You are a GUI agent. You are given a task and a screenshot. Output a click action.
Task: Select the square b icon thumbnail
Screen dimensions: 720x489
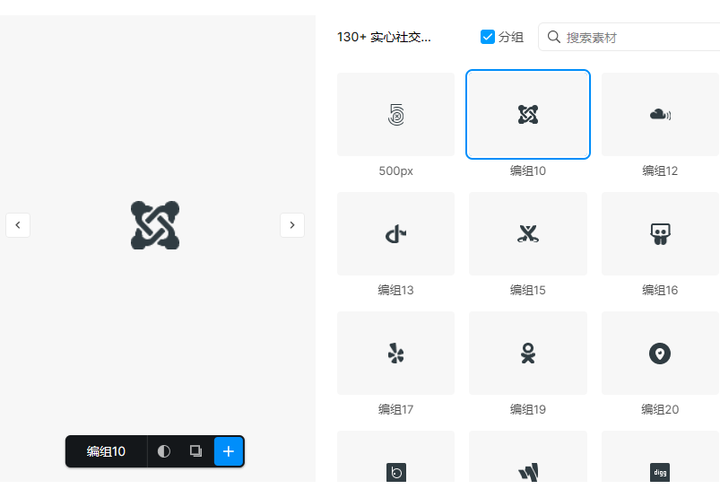pyautogui.click(x=395, y=456)
